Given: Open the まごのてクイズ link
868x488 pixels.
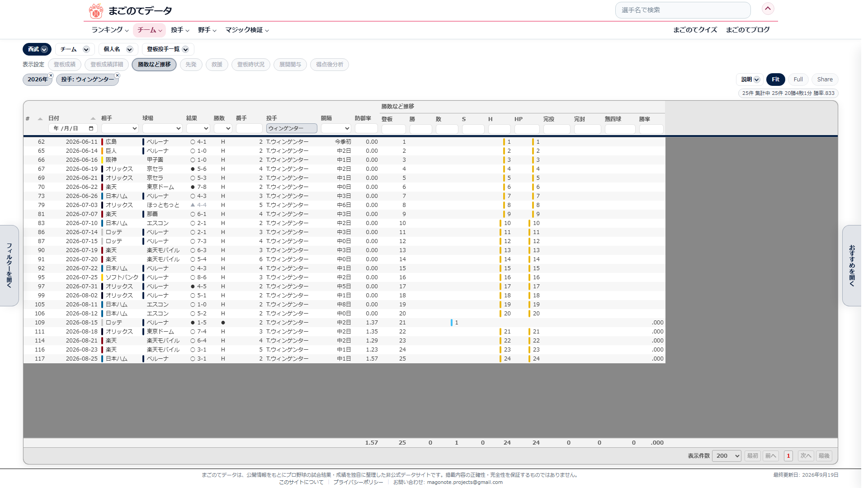Looking at the screenshot, I should click(x=695, y=30).
